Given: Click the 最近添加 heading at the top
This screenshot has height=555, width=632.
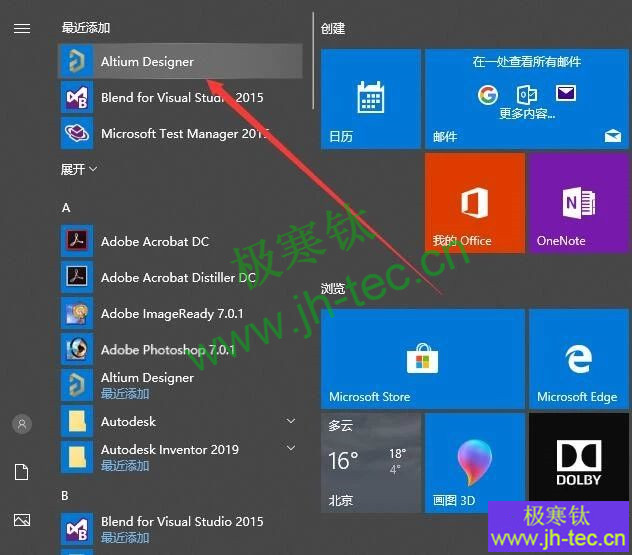Looking at the screenshot, I should [85, 28].
